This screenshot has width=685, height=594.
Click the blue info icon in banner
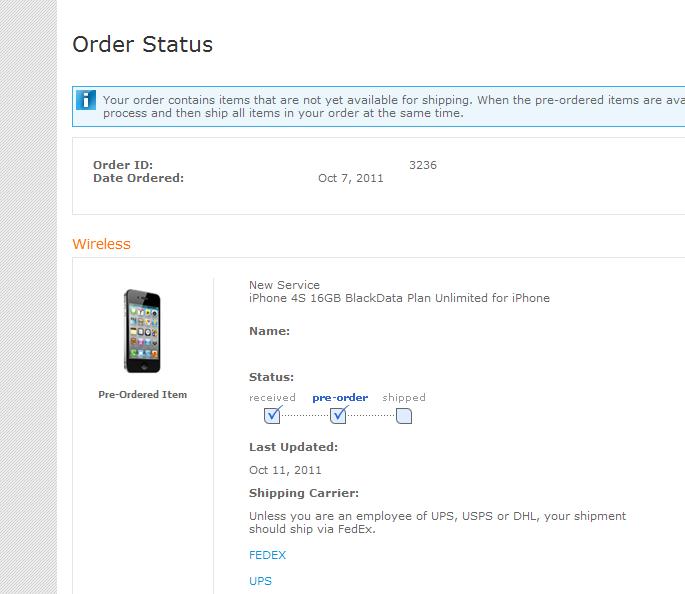pyautogui.click(x=86, y=100)
